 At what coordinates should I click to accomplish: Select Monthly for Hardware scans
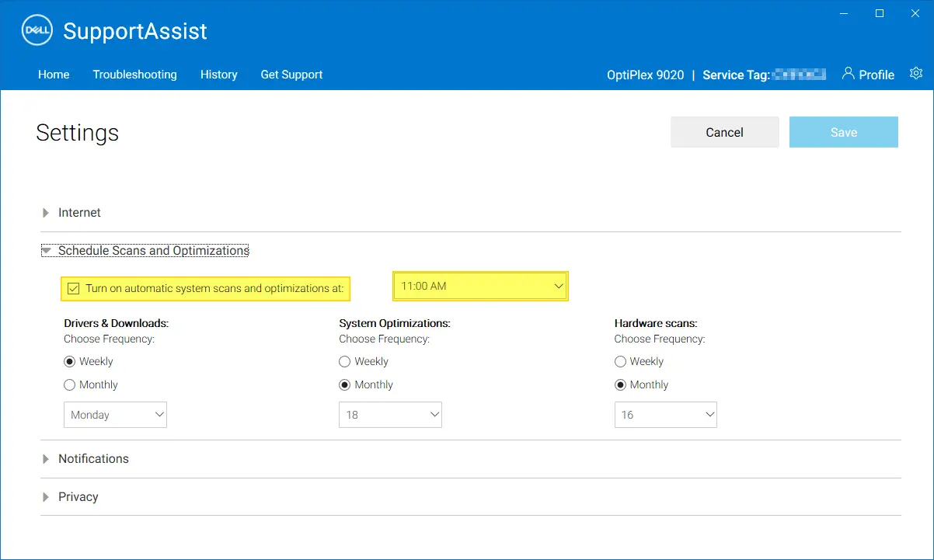(620, 384)
